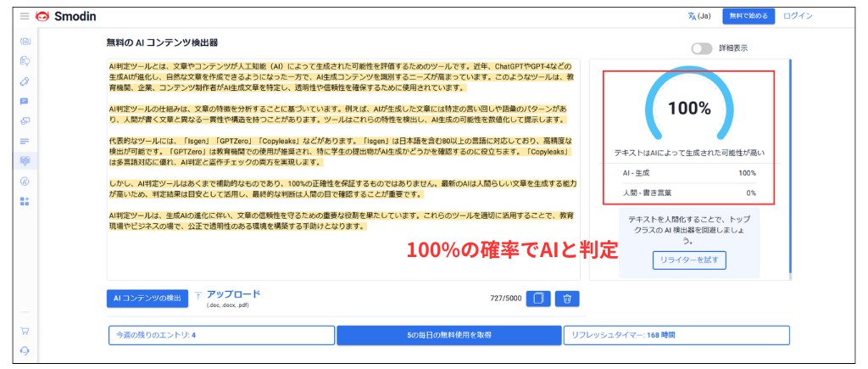Open the hamburger menu beside the Smodin logo

pos(25,17)
